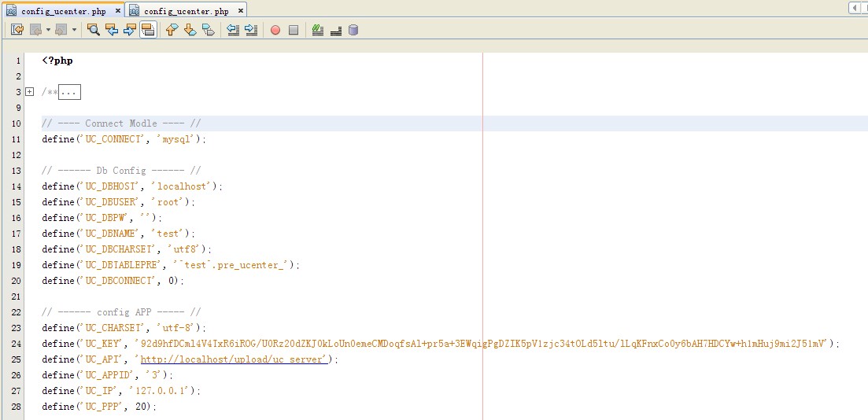Viewport: 868px width, 420px height.
Task: Shift line right icon
Action: click(251, 30)
